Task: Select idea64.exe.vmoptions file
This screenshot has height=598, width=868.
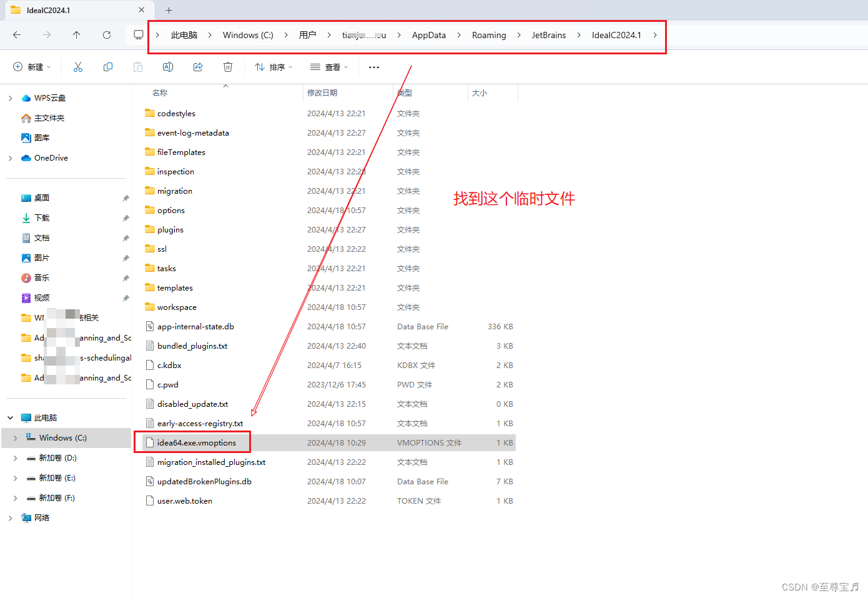Action: click(x=197, y=443)
